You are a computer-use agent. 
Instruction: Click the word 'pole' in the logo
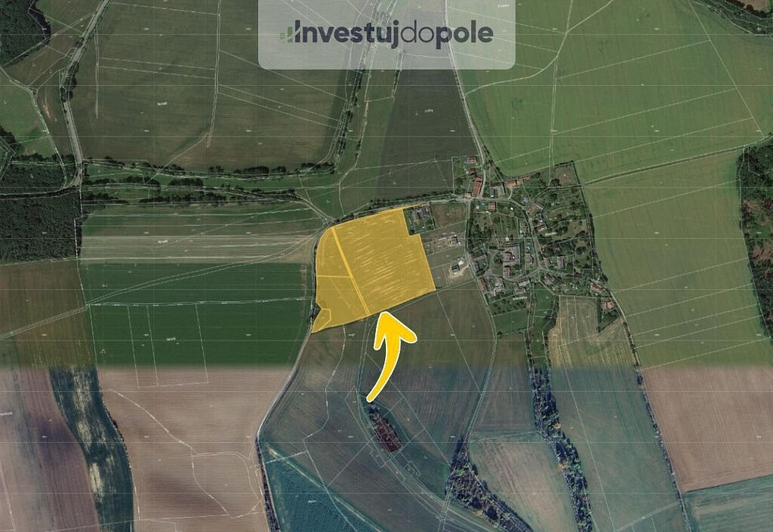[x=464, y=35]
